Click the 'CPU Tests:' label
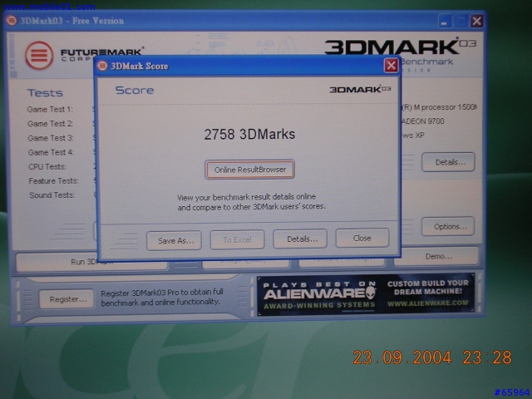The height and width of the screenshot is (399, 532). (x=47, y=166)
